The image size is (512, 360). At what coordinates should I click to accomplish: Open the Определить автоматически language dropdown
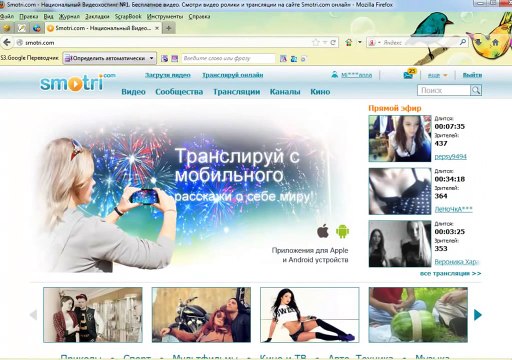click(x=110, y=58)
